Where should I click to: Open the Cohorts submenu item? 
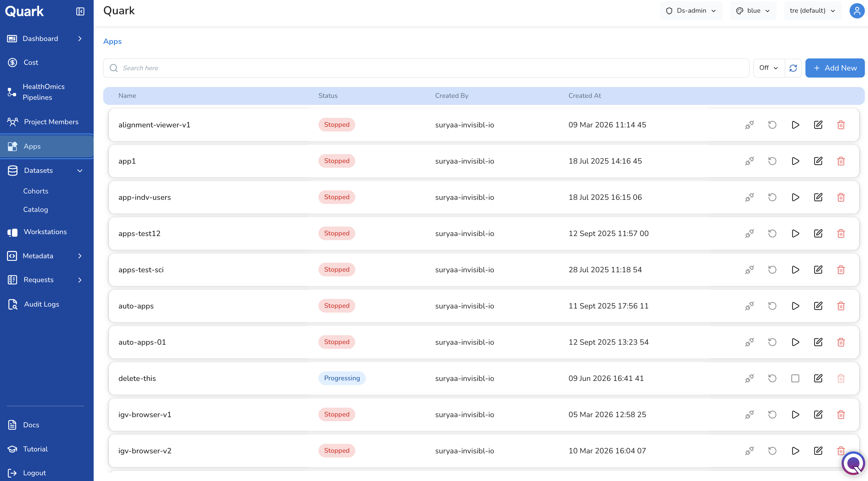pos(35,191)
